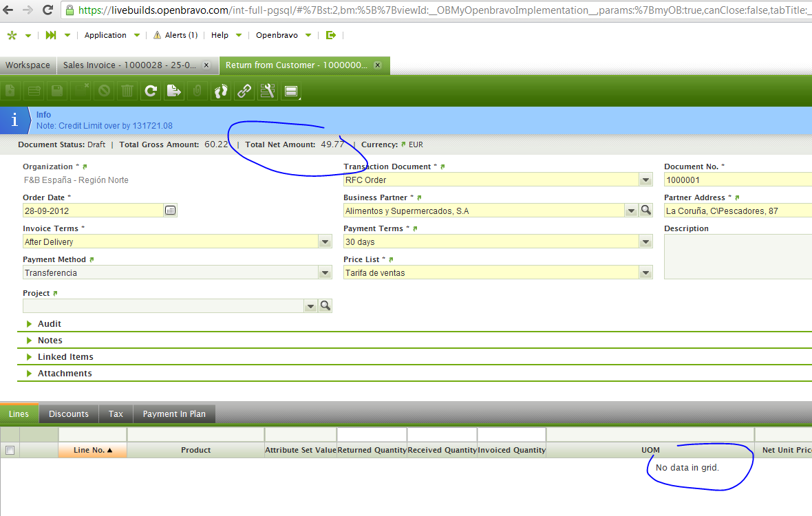Click the New Row in Grid icon
Image resolution: width=812 pixels, height=516 pixels.
coord(34,91)
